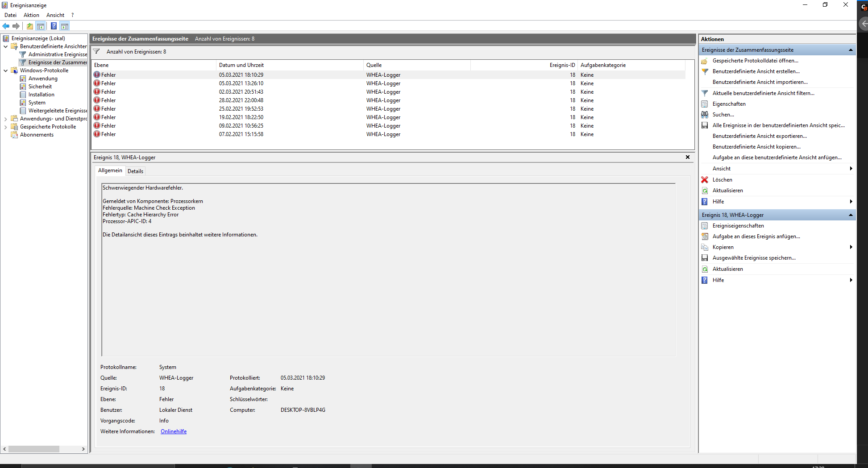Screen dimensions: 868x468
Task: Collapse the Windows-Protokolle tree node
Action: [5, 70]
